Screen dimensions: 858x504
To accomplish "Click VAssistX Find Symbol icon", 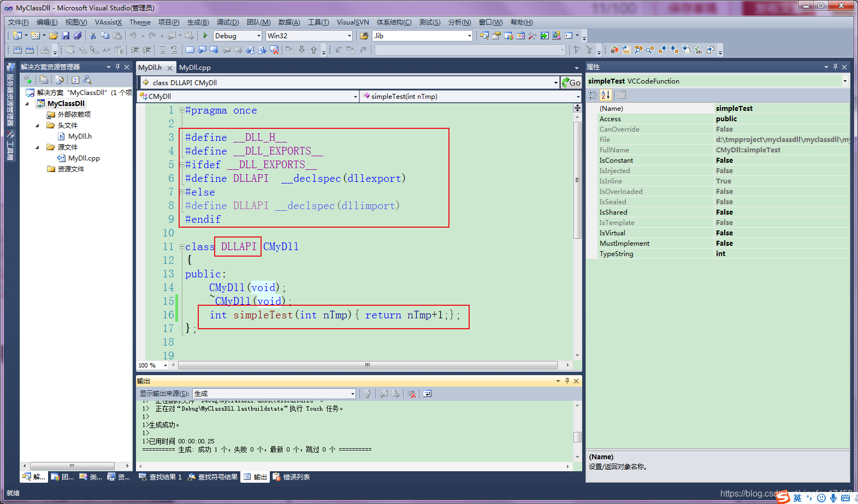I will [x=638, y=50].
